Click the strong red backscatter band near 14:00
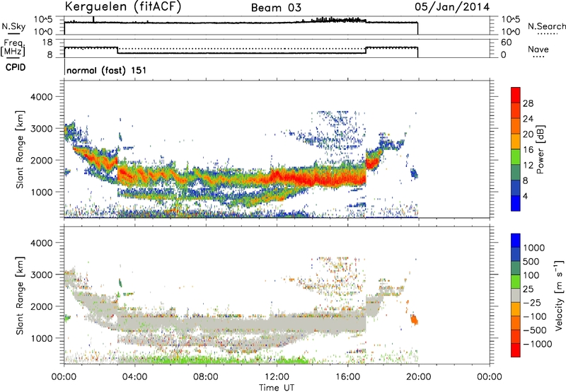 tap(311, 178)
